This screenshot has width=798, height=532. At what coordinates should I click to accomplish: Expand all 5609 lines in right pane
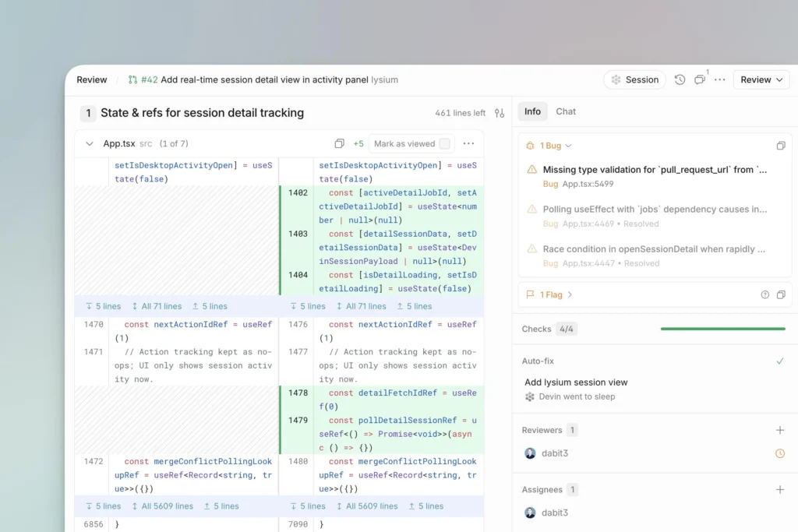[x=367, y=506]
